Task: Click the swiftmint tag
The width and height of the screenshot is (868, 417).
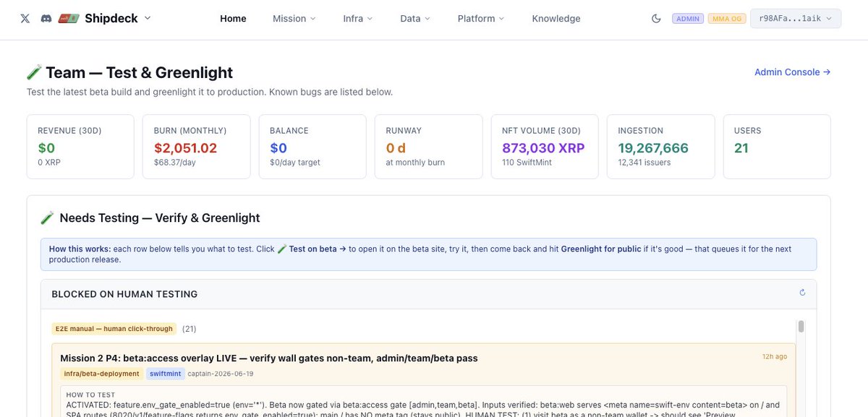Action: [x=165, y=374]
